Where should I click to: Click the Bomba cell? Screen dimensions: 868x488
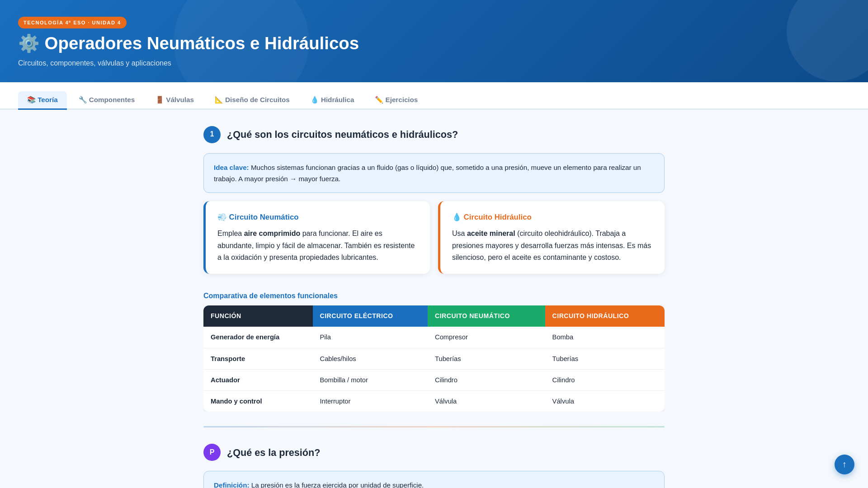tap(563, 337)
